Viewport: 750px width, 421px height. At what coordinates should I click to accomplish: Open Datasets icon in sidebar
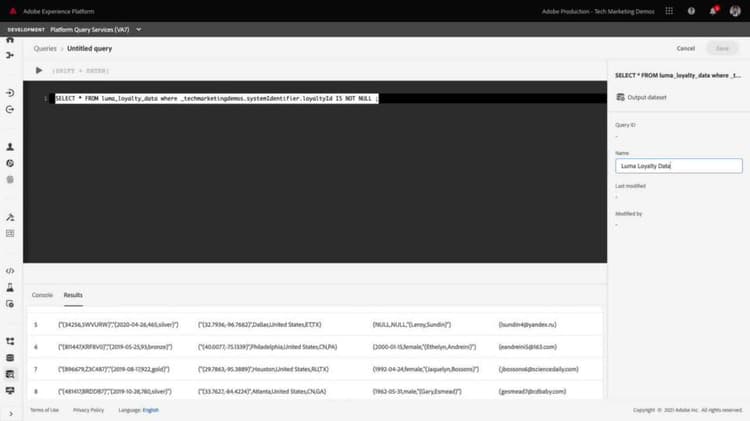point(10,357)
